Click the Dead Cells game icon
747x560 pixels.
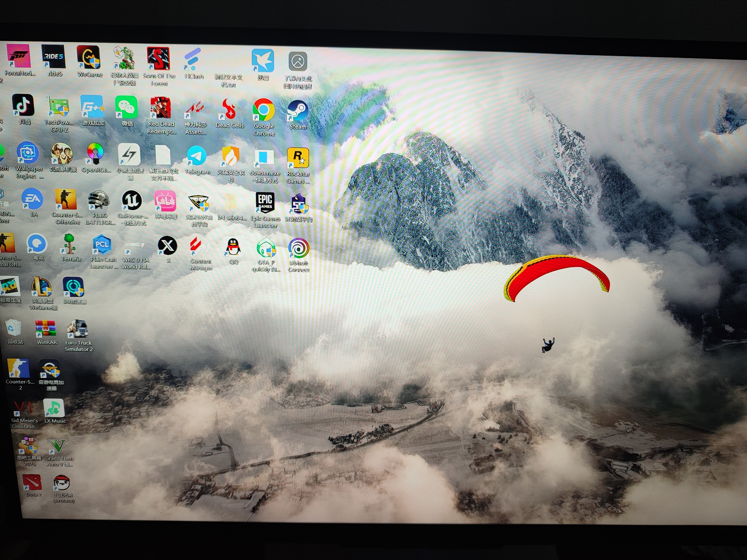point(229,109)
